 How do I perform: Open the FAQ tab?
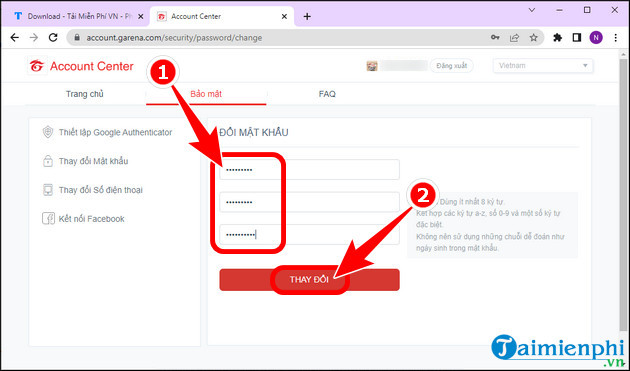click(327, 94)
